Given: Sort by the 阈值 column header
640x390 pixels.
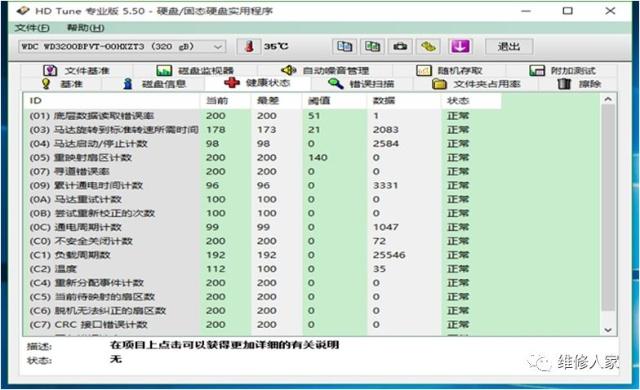Looking at the screenshot, I should (334, 101).
